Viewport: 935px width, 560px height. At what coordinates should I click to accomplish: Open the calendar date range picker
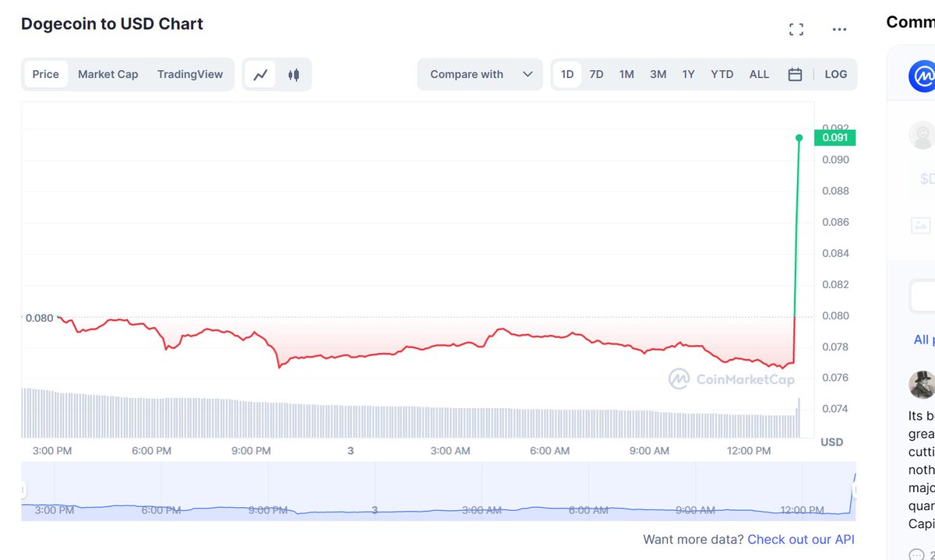click(x=795, y=75)
